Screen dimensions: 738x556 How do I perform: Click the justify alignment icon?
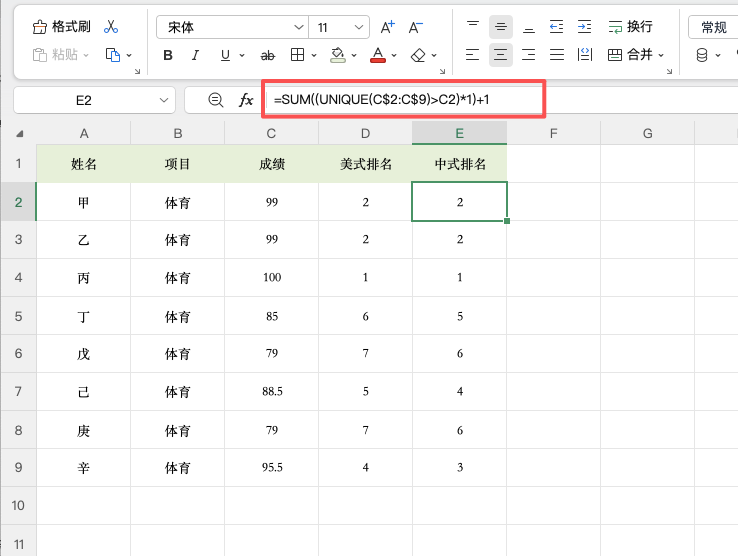pos(557,55)
